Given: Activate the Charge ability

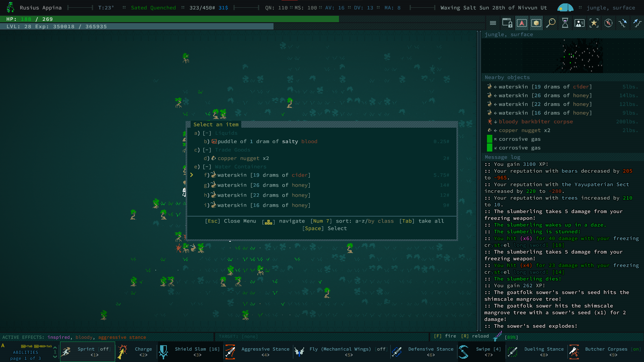Looking at the screenshot, I should pos(136,352).
